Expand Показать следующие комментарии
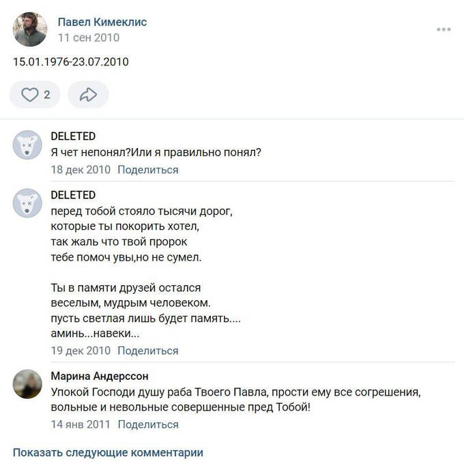This screenshot has width=464, height=476. point(108,453)
